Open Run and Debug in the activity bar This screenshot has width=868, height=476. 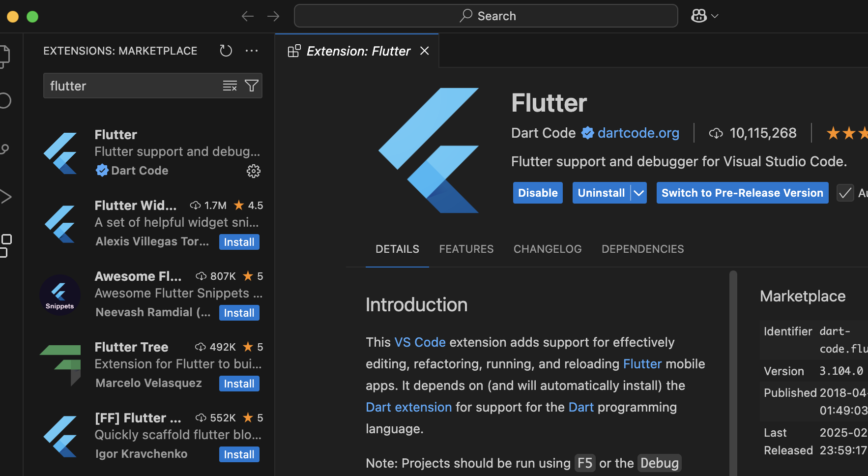(5, 197)
